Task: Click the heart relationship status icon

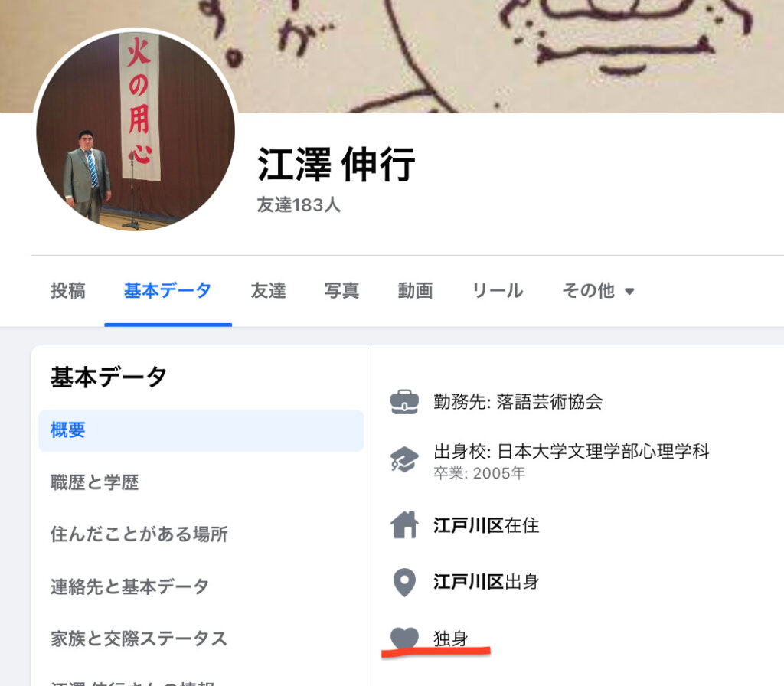Action: click(404, 638)
